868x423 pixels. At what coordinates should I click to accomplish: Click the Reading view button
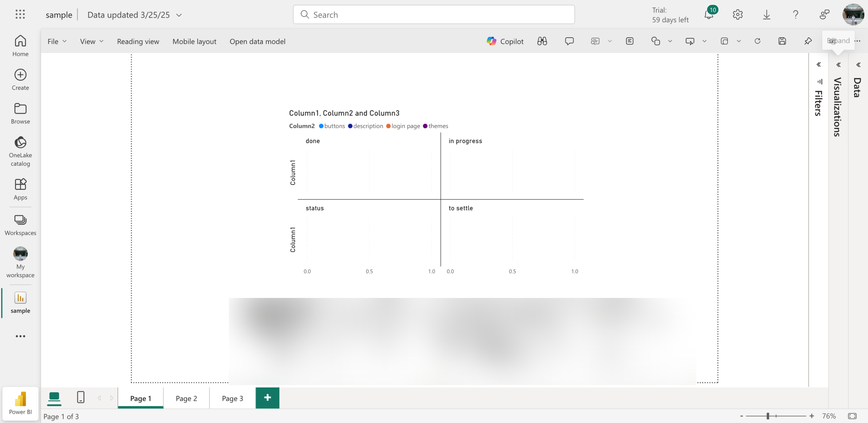138,41
